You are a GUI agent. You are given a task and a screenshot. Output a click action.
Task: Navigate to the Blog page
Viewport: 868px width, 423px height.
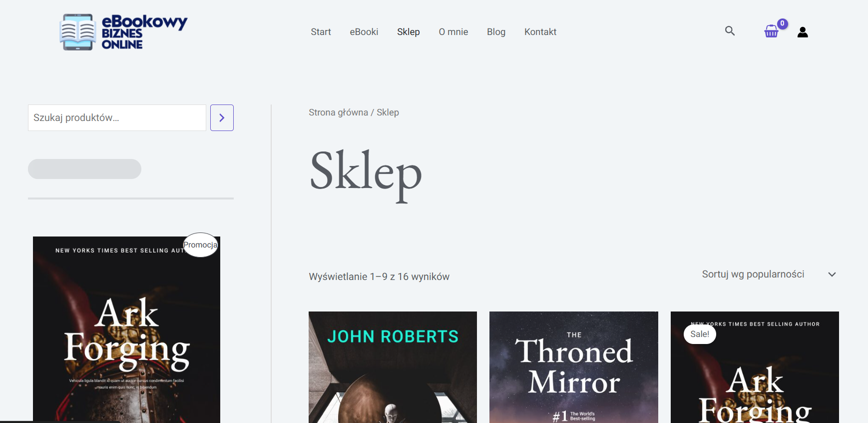(x=496, y=32)
